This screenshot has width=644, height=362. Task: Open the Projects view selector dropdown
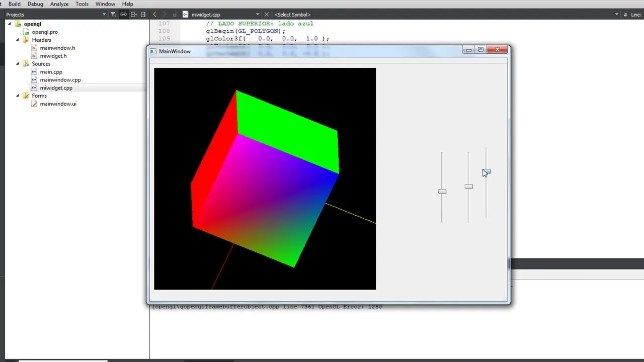[x=104, y=15]
